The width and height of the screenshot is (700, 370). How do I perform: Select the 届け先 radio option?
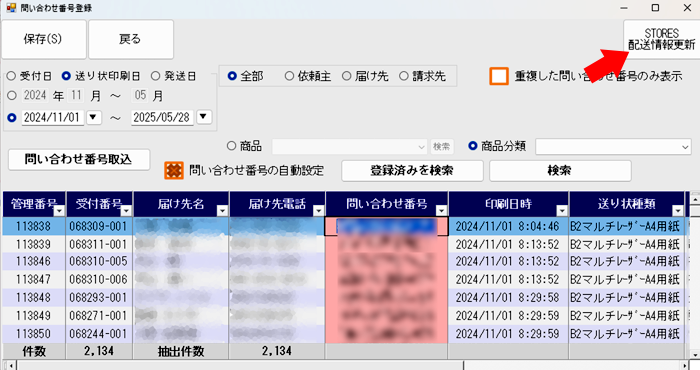click(346, 76)
